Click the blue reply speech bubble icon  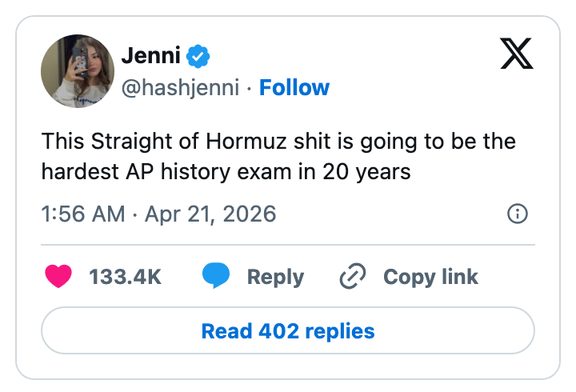[216, 277]
